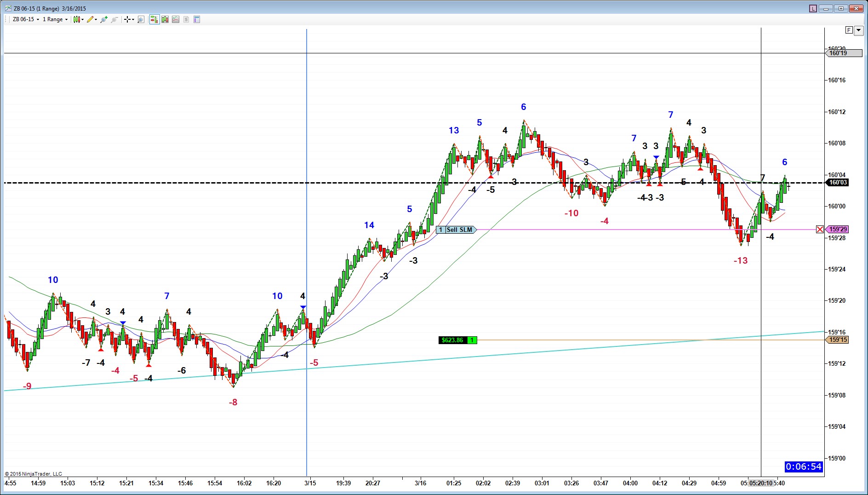Click the red -8 swing label
The height and width of the screenshot is (495, 868).
coord(233,402)
